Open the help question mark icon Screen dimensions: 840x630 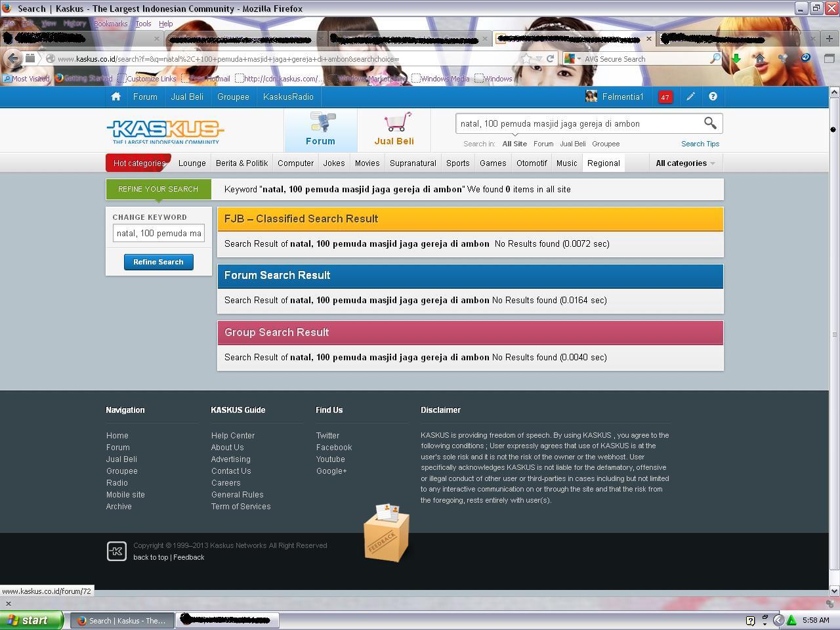[713, 96]
